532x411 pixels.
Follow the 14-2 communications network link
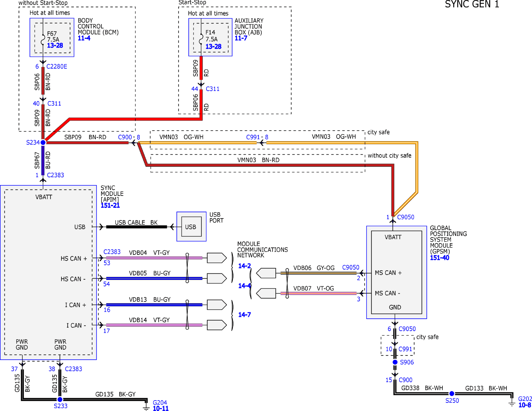pos(244,266)
